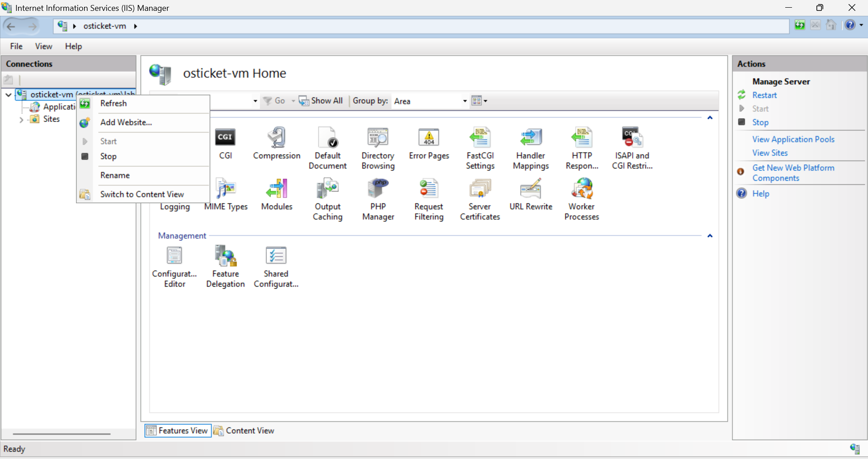Collapse the Management section
This screenshot has height=459, width=868.
point(710,236)
